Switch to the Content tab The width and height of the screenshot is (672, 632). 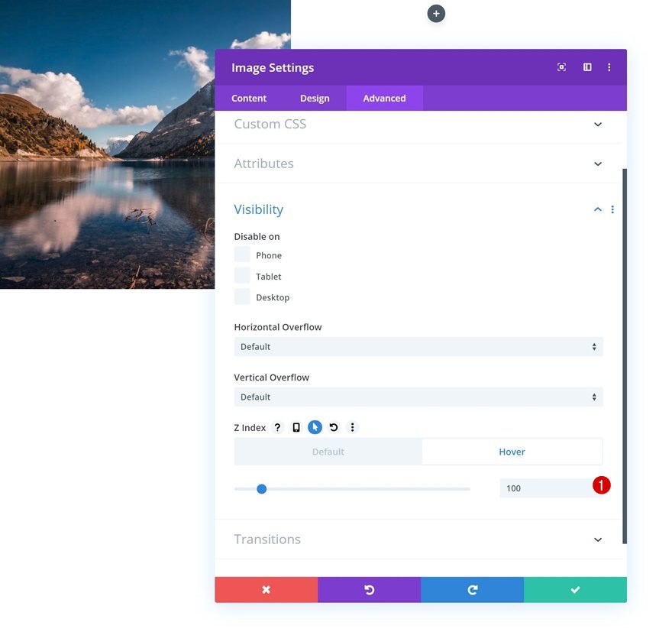point(249,98)
